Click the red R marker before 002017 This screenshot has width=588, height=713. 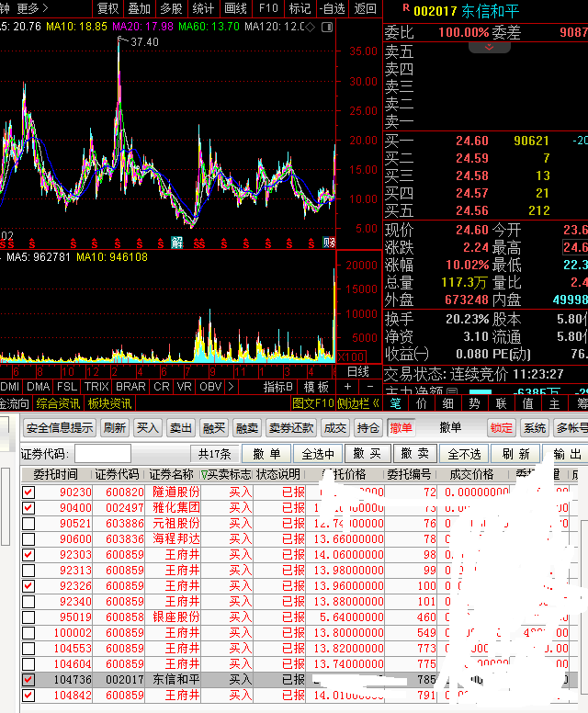click(406, 8)
